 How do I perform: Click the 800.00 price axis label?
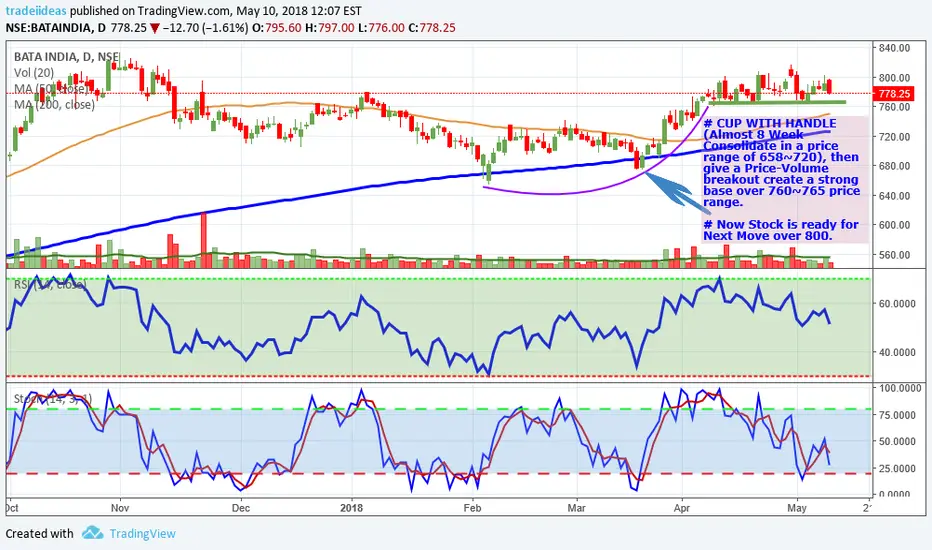click(895, 78)
